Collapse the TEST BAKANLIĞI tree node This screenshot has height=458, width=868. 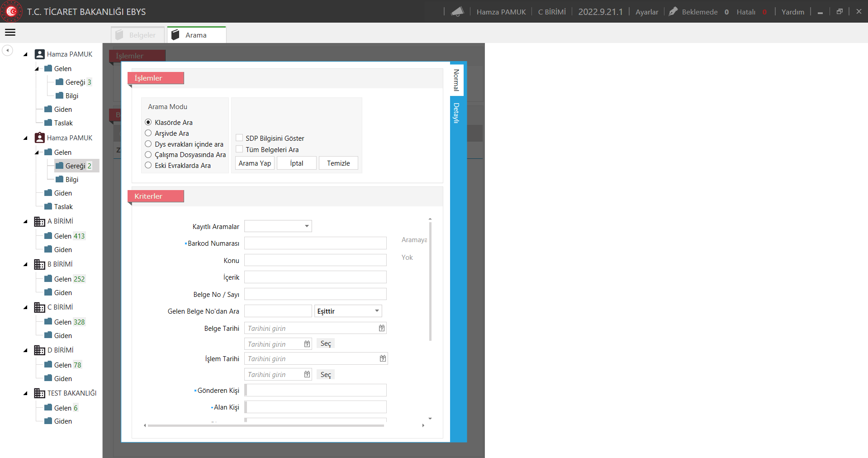tap(25, 394)
